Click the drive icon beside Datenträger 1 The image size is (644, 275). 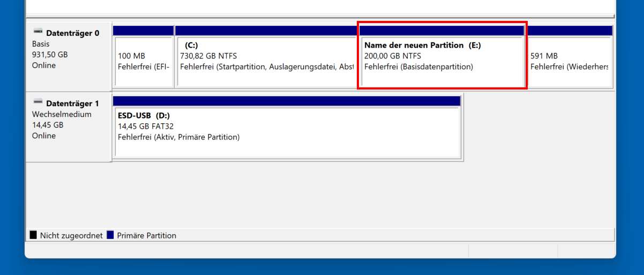[x=38, y=102]
